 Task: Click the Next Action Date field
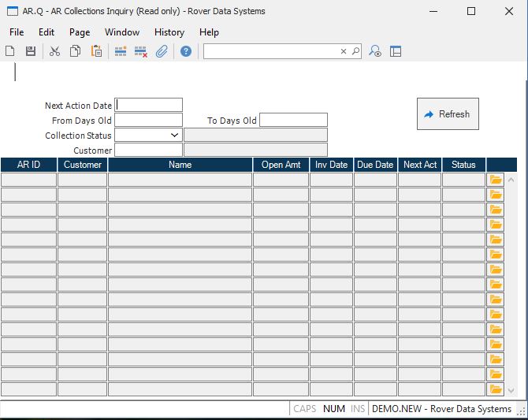149,105
